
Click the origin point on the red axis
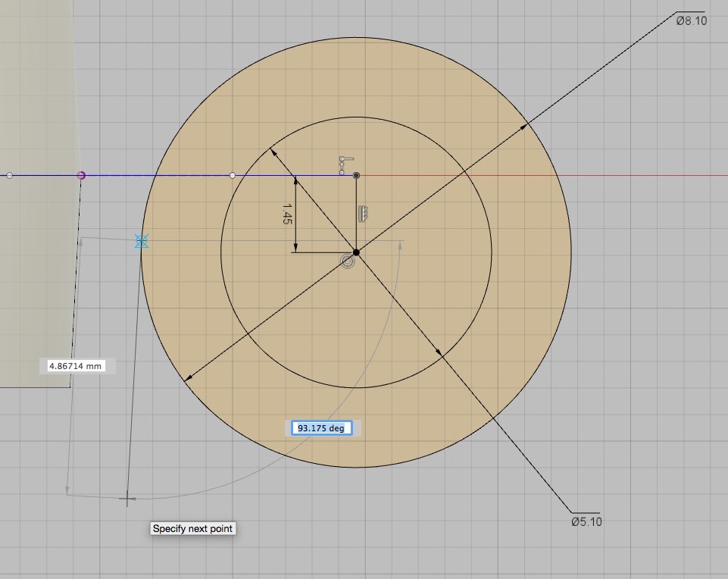[356, 176]
